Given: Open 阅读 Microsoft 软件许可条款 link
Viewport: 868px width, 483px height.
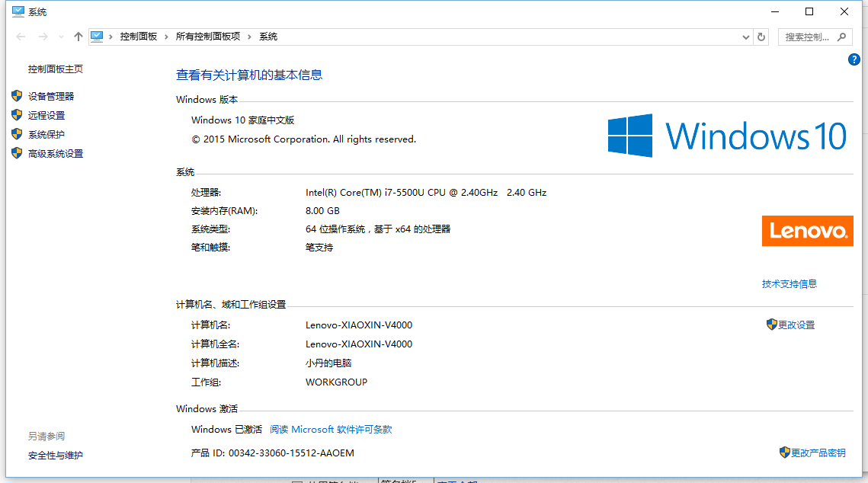Looking at the screenshot, I should point(331,430).
